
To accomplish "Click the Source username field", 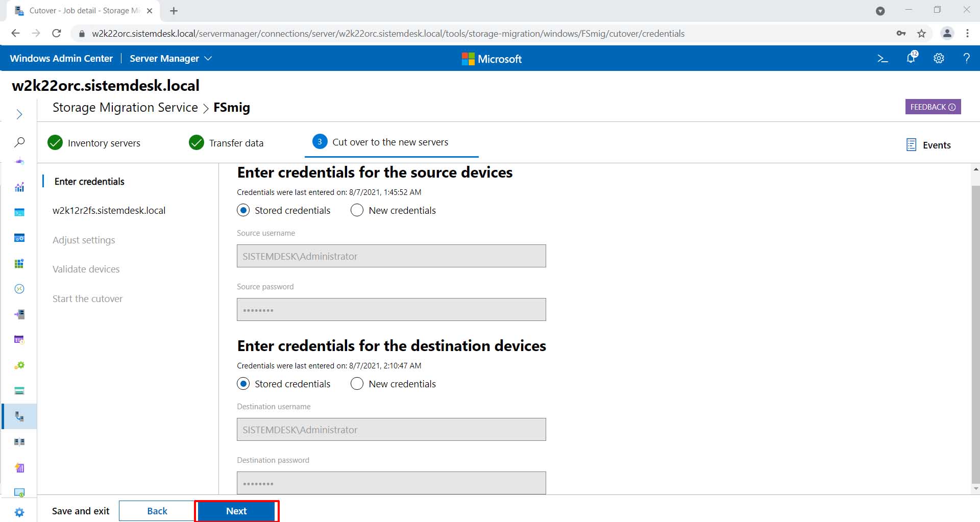I will [391, 256].
